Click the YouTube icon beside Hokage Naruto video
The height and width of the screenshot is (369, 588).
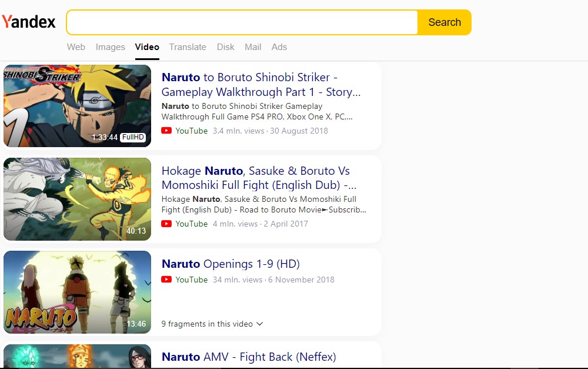coord(166,224)
